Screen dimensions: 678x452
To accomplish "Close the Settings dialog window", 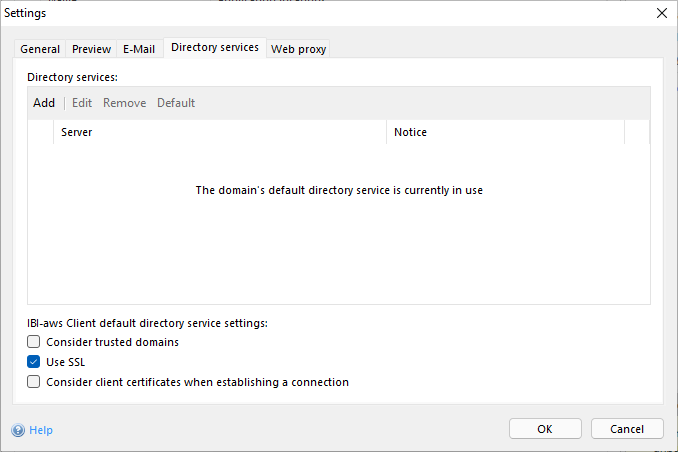I will [661, 13].
